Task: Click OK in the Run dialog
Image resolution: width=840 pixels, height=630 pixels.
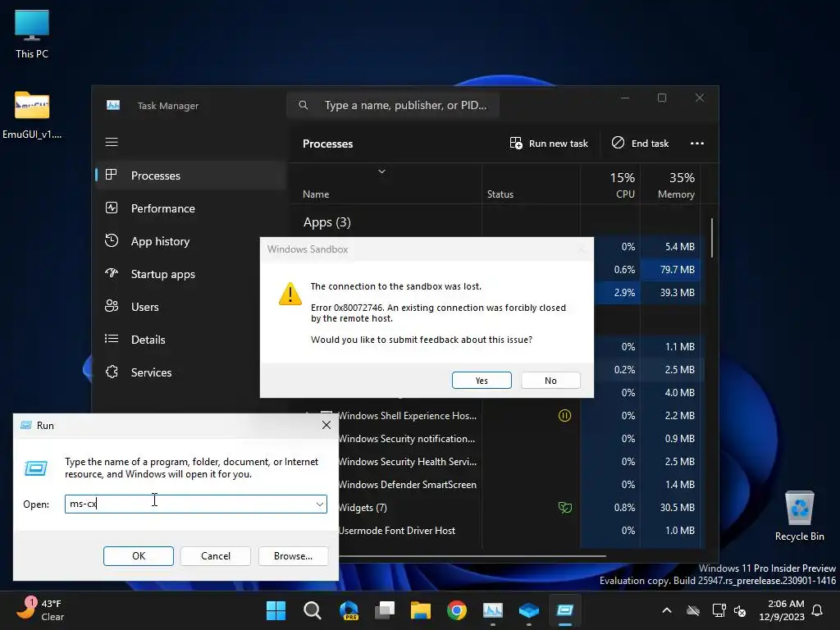Action: point(138,556)
